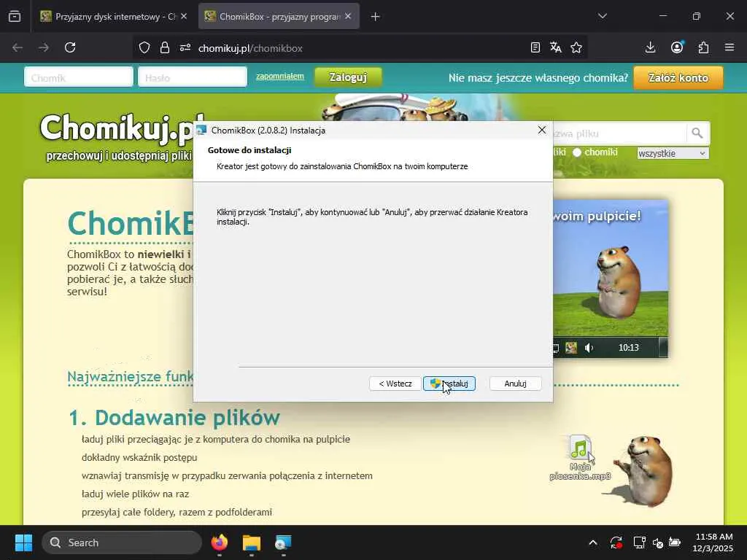Close the ChomikBox browser tab
Screen dimensions: 747x560
point(348,16)
